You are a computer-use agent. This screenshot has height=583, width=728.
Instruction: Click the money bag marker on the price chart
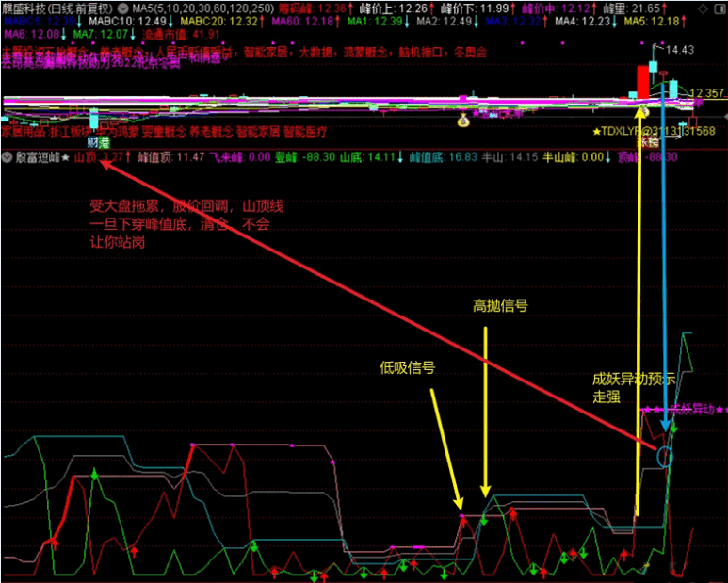pos(463,121)
